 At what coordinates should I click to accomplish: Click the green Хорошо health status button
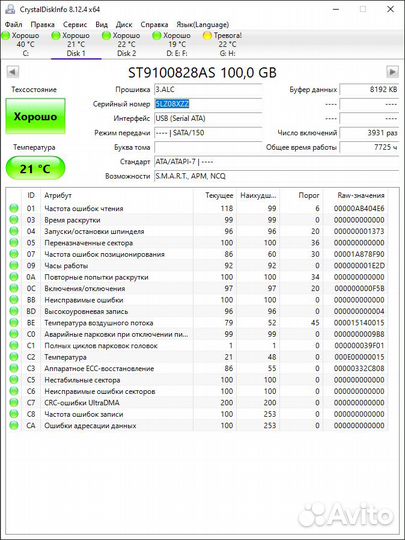click(x=35, y=116)
